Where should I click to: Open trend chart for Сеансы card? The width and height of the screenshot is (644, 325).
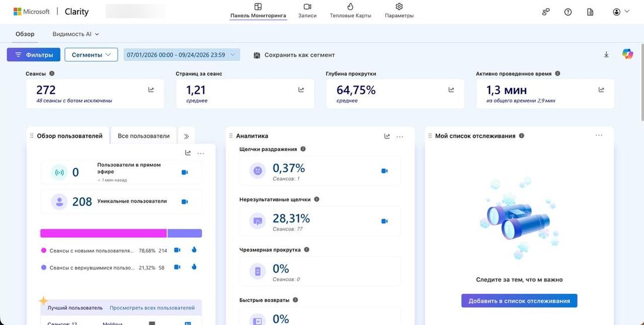tap(151, 90)
